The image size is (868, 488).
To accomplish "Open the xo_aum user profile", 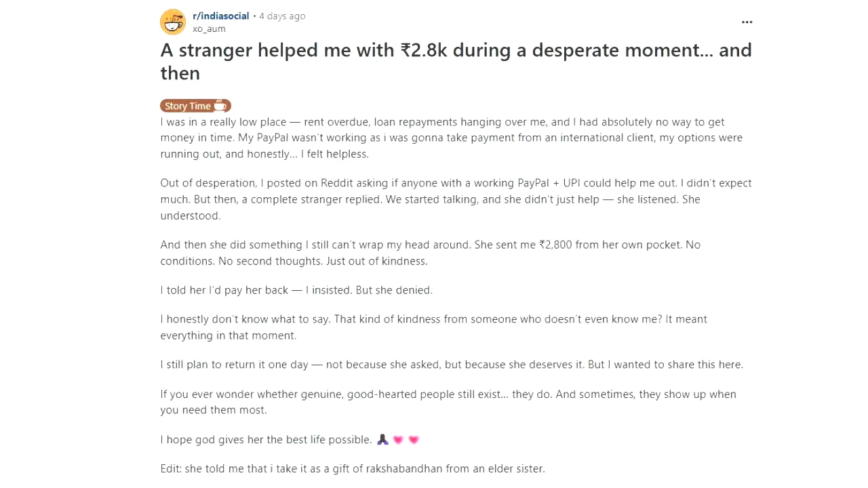I will 209,28.
